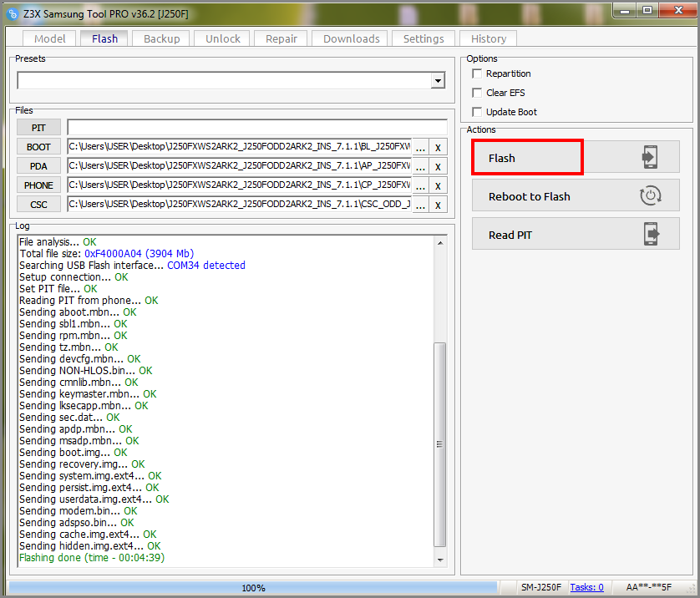
Task: Switch to the Backup tab
Action: [161, 38]
